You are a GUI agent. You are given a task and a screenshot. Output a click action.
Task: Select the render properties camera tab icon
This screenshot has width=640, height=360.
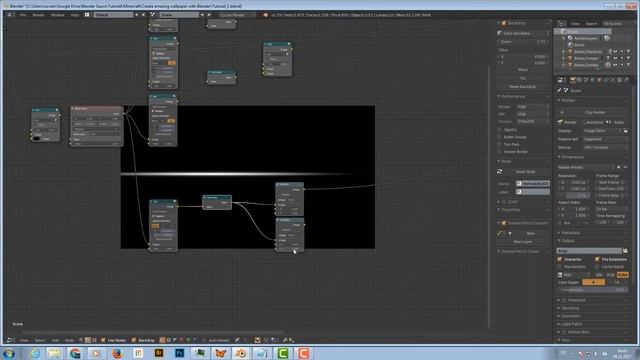point(573,80)
